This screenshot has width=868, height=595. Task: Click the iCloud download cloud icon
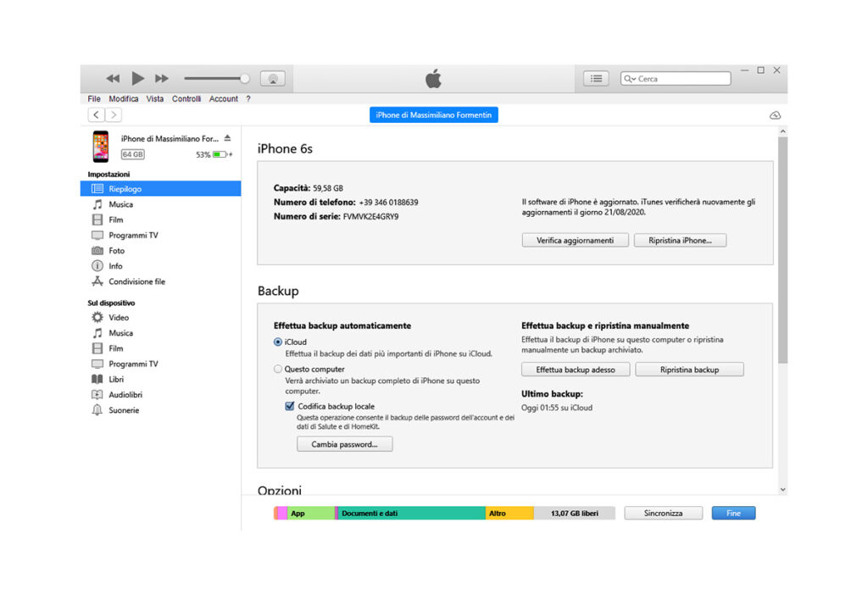775,115
